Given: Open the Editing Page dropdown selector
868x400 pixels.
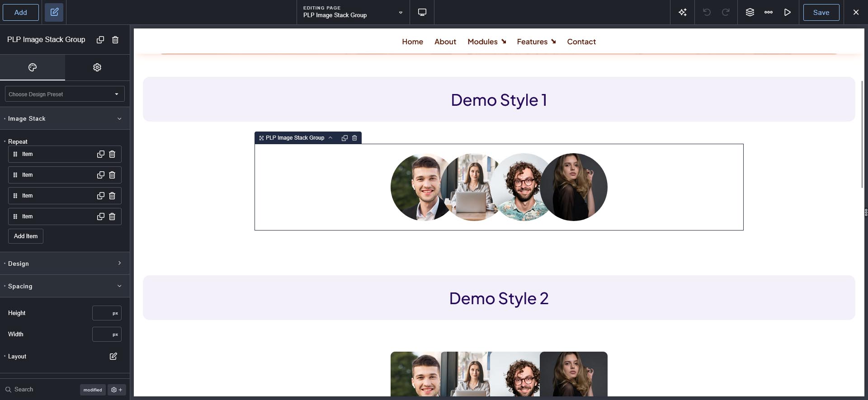Looking at the screenshot, I should coord(353,12).
